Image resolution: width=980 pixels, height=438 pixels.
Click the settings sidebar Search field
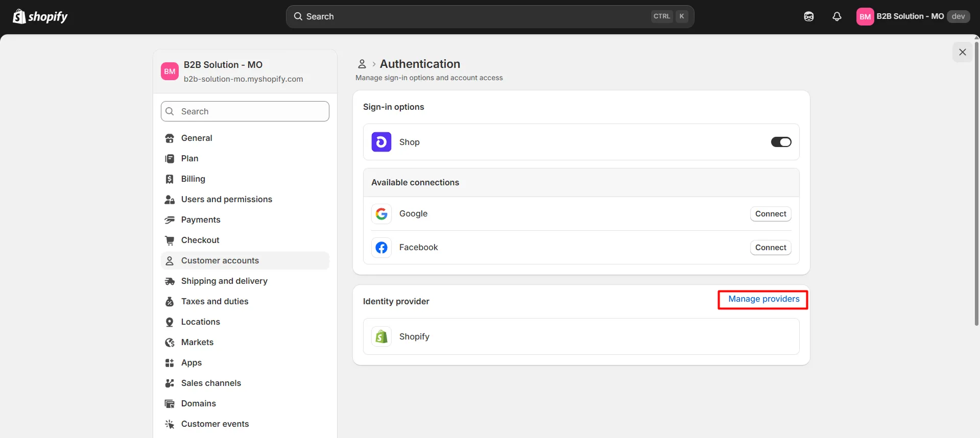coord(245,111)
